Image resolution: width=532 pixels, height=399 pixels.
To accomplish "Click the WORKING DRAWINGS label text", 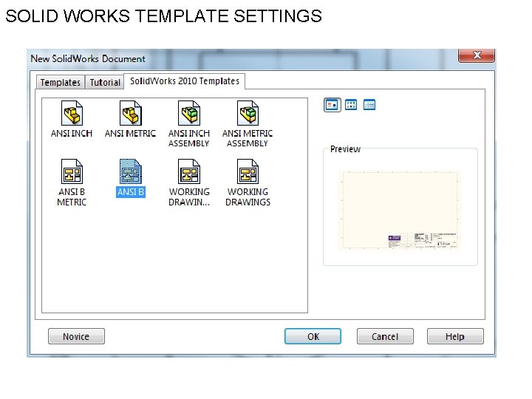I will [x=248, y=197].
